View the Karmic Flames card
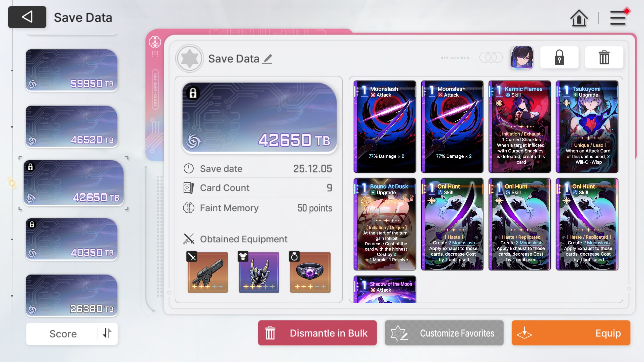 pyautogui.click(x=519, y=126)
